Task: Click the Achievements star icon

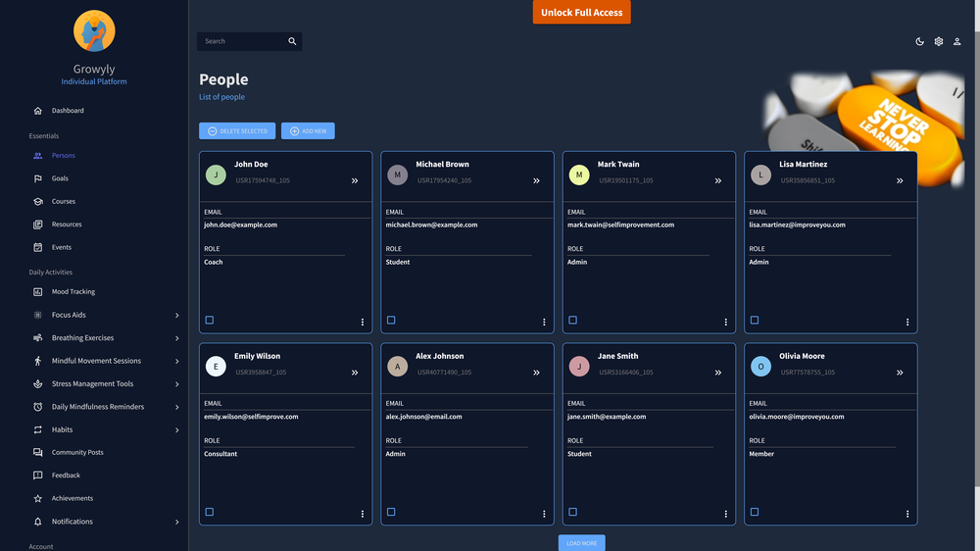Action: (x=37, y=498)
